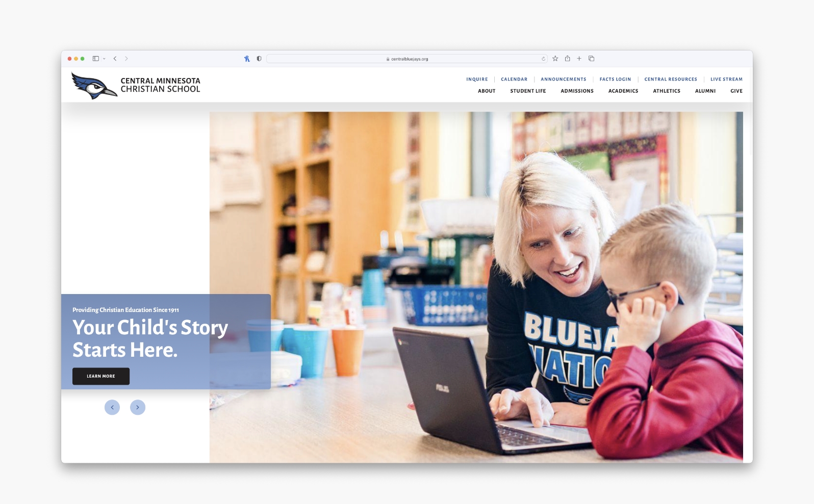Click the centralbluejays.org address bar
Screen dimensions: 814x504
click(407, 59)
